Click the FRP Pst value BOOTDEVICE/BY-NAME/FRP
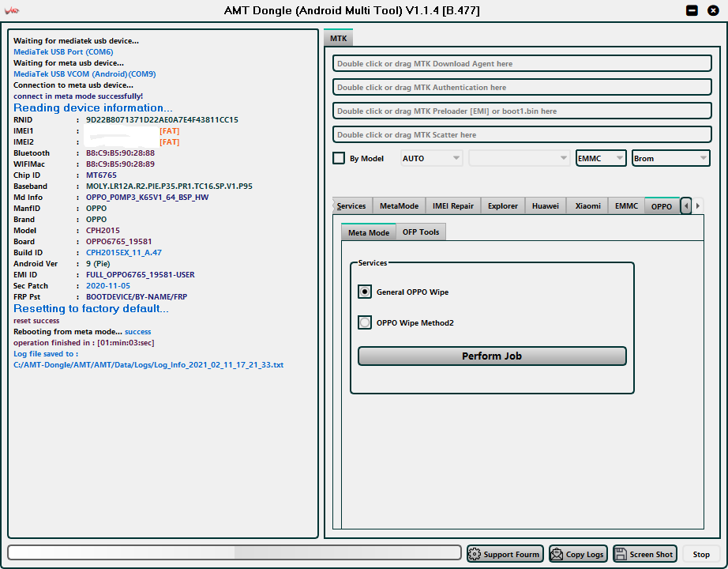This screenshot has width=728, height=569. [x=137, y=297]
